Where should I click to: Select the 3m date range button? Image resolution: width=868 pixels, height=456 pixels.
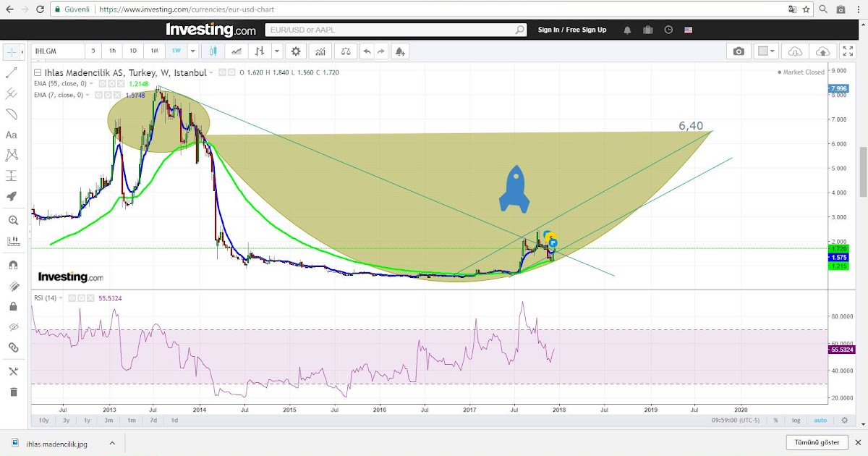tap(109, 420)
